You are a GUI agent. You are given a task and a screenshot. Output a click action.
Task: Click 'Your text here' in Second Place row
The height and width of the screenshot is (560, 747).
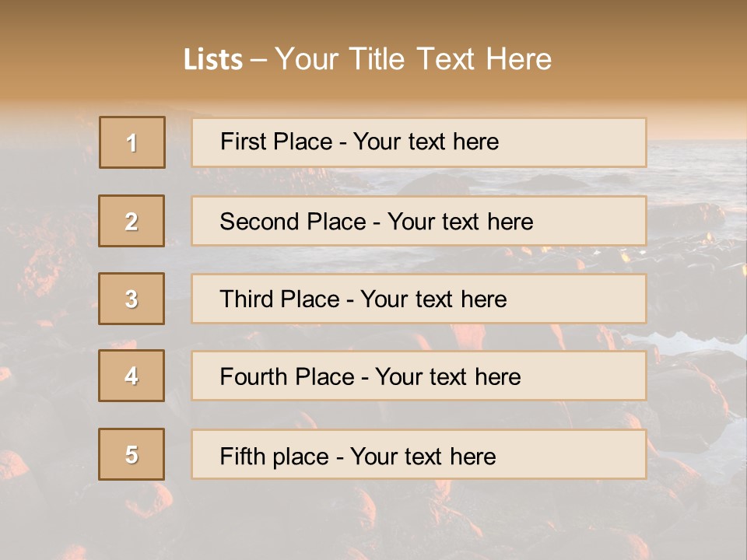461,222
